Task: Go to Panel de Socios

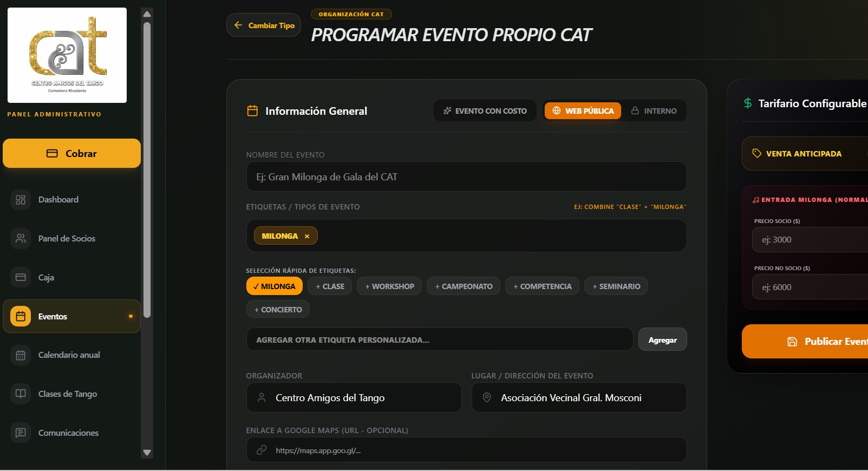Action: pyautogui.click(x=71, y=238)
